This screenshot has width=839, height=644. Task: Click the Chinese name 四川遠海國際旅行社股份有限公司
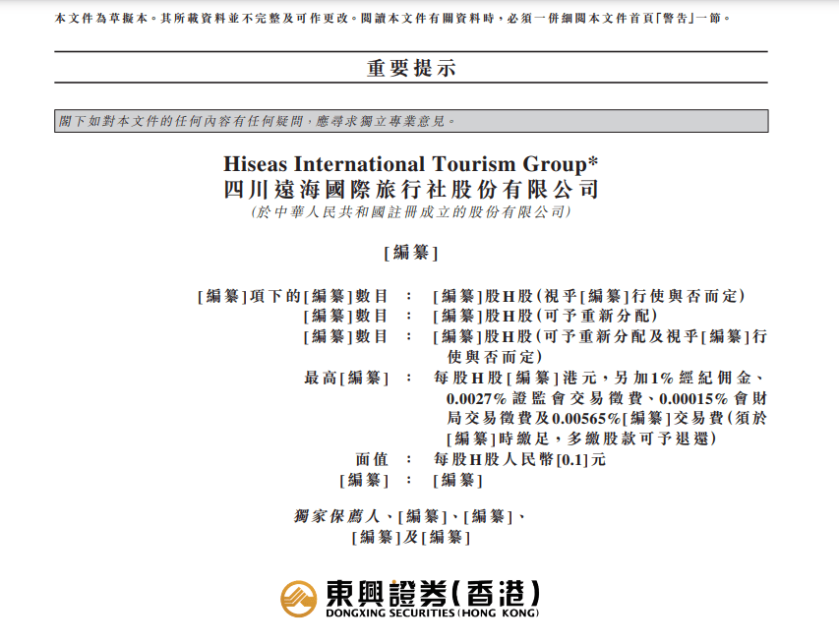pos(411,190)
